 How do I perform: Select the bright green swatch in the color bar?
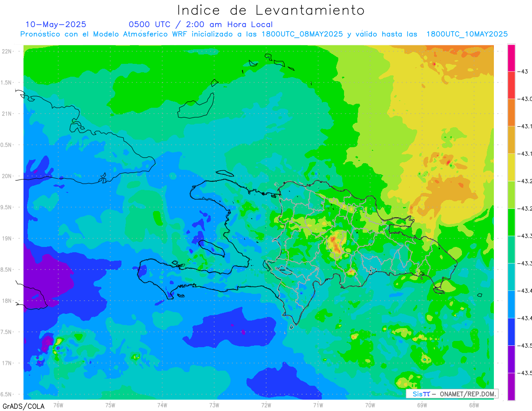click(x=511, y=222)
